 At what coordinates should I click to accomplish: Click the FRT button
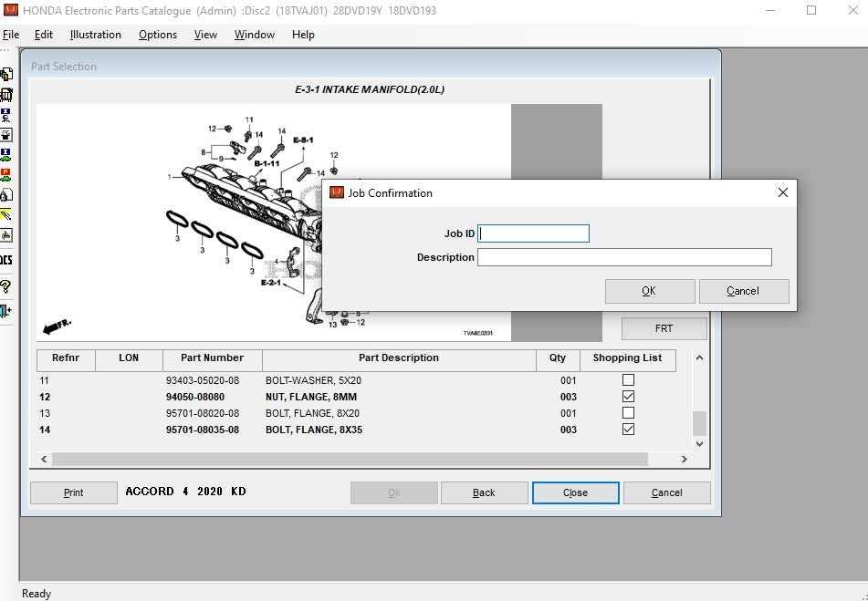(x=664, y=328)
